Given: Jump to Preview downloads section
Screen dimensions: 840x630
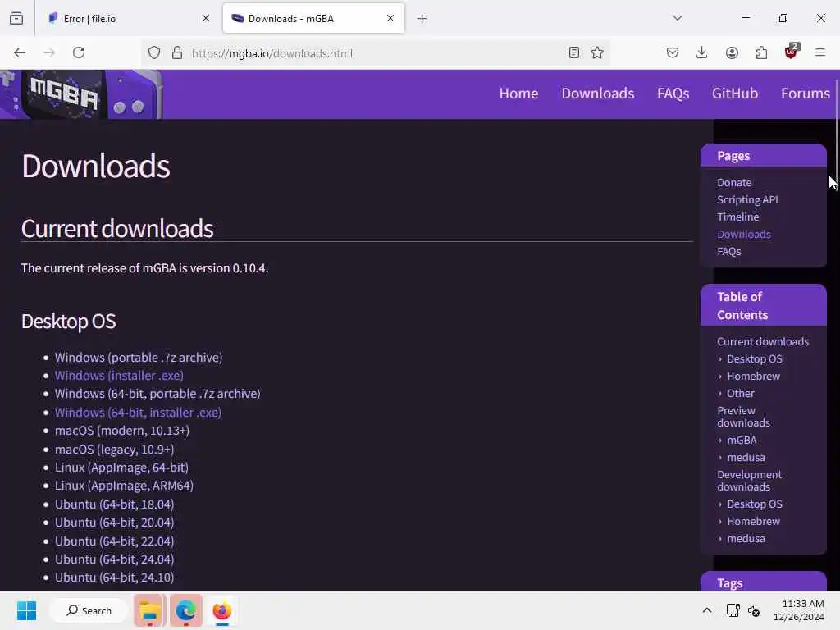Looking at the screenshot, I should [743, 417].
